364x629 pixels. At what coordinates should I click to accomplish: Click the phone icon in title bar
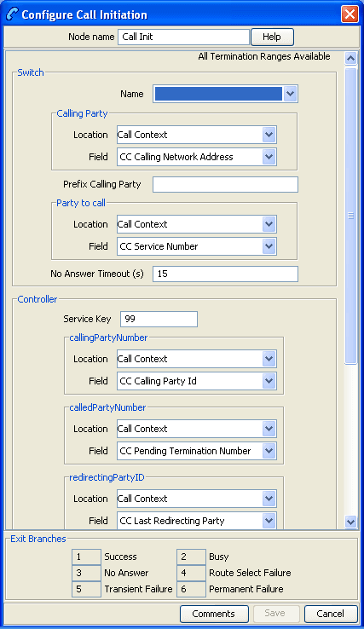tap(12, 14)
